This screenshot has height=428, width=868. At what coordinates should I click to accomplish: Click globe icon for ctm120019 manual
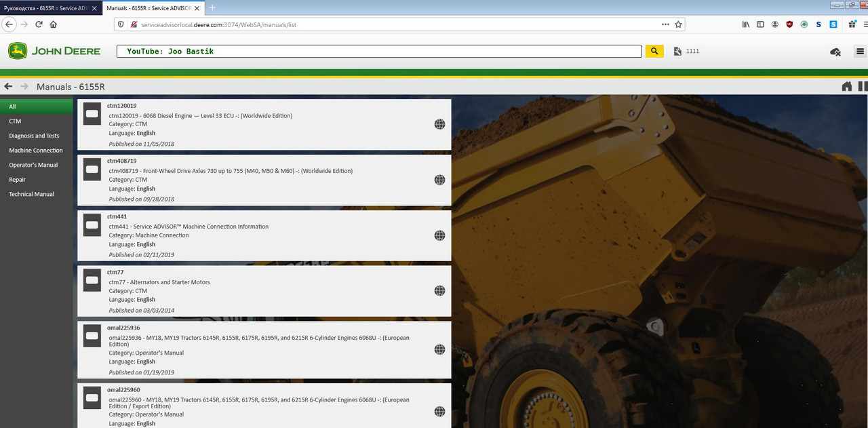(x=439, y=124)
